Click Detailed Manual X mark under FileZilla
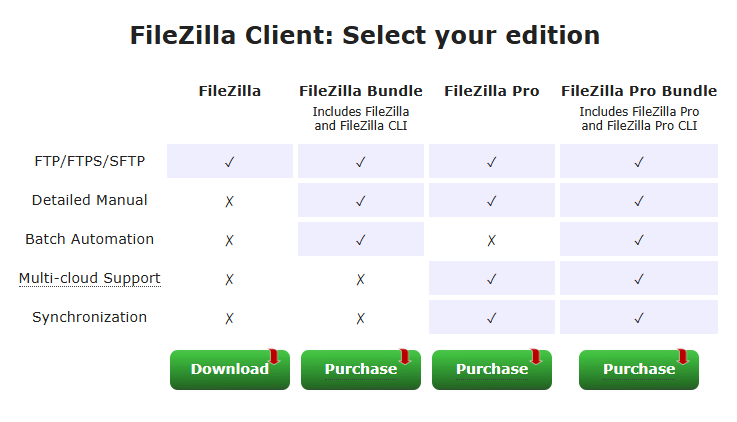 229,201
